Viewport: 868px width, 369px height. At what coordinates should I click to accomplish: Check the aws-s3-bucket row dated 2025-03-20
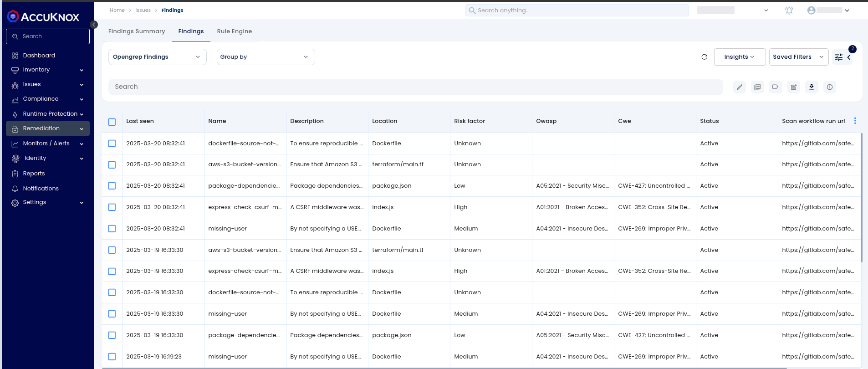[112, 165]
